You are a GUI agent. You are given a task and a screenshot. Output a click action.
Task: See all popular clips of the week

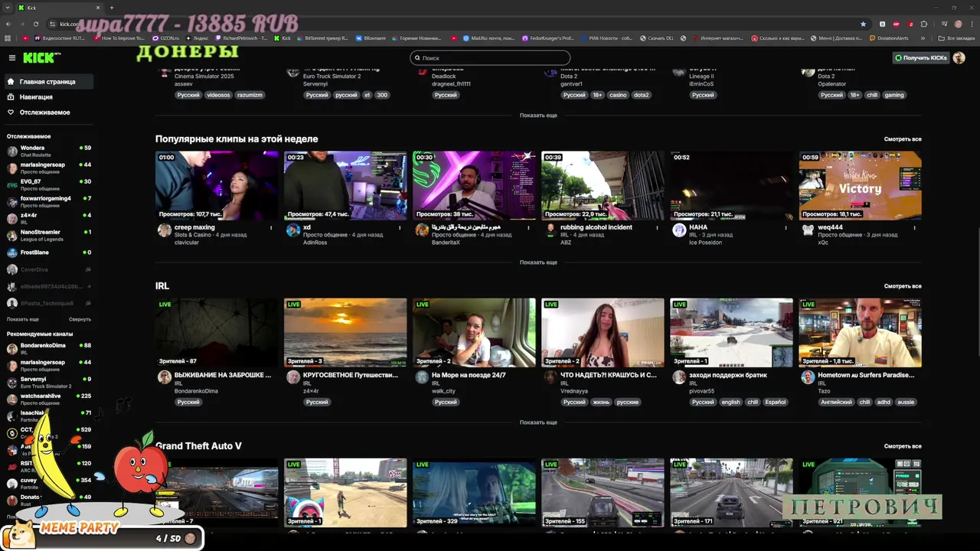coord(903,139)
